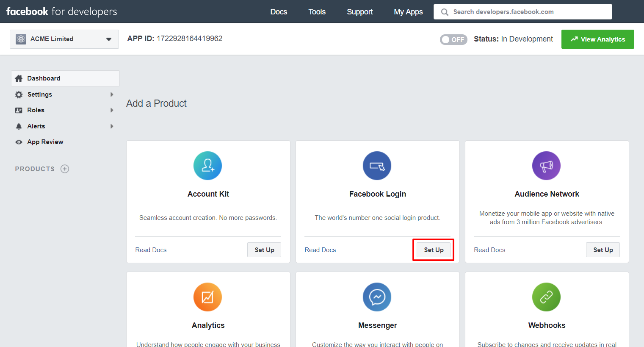Click the Account Kit title
This screenshot has width=644, height=347.
pyautogui.click(x=208, y=194)
